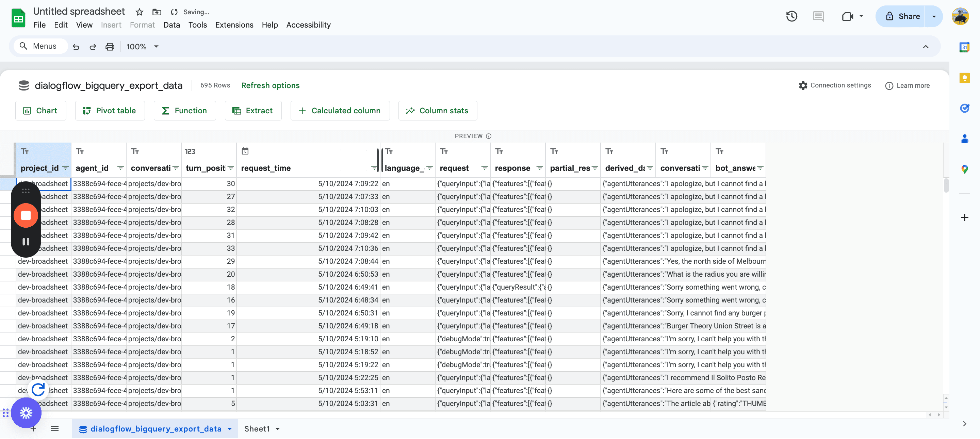Expand the Share options arrow
This screenshot has width=980, height=439.
(934, 16)
